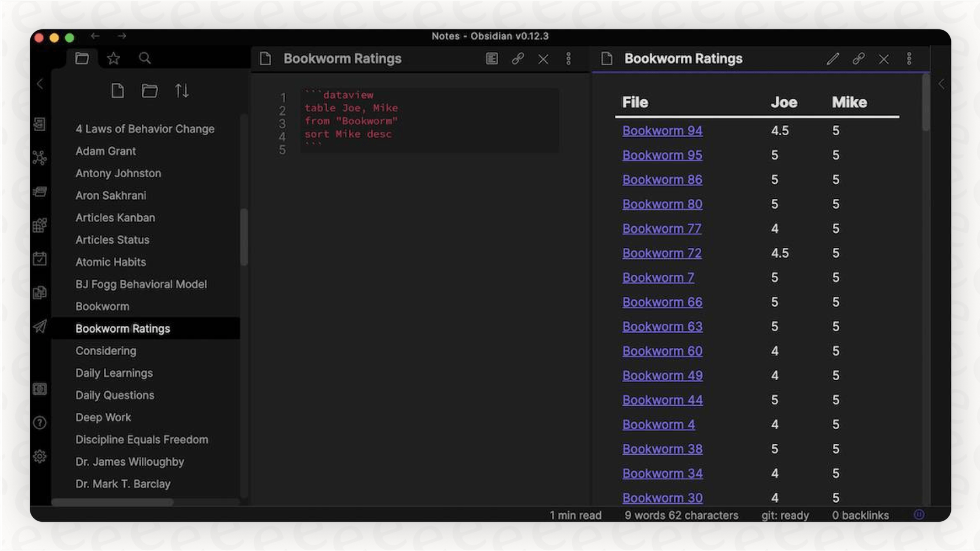Create a new folder
The image size is (980, 551).
coord(150,90)
